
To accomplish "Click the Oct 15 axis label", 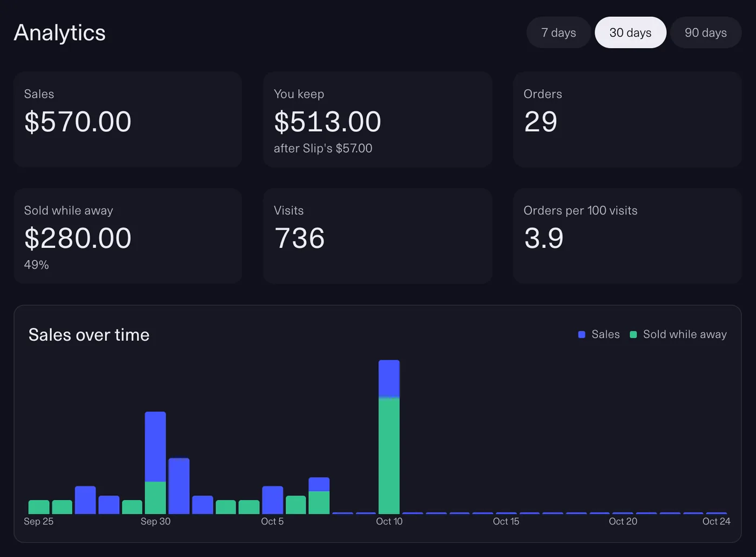I will (506, 521).
